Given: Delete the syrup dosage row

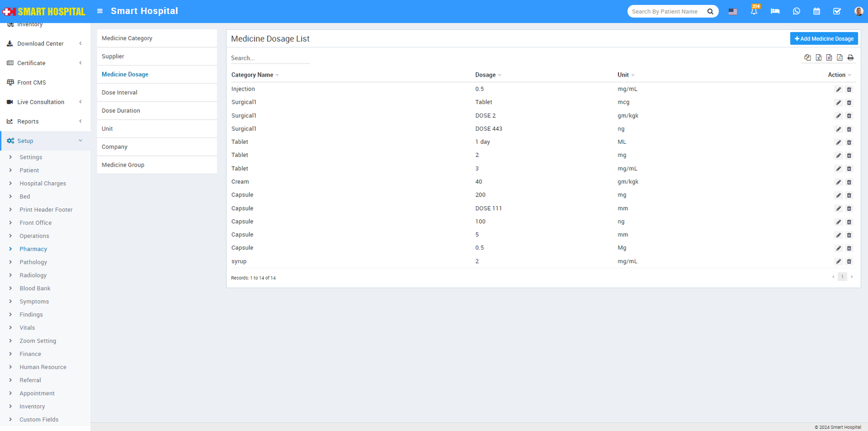Looking at the screenshot, I should click(x=849, y=262).
